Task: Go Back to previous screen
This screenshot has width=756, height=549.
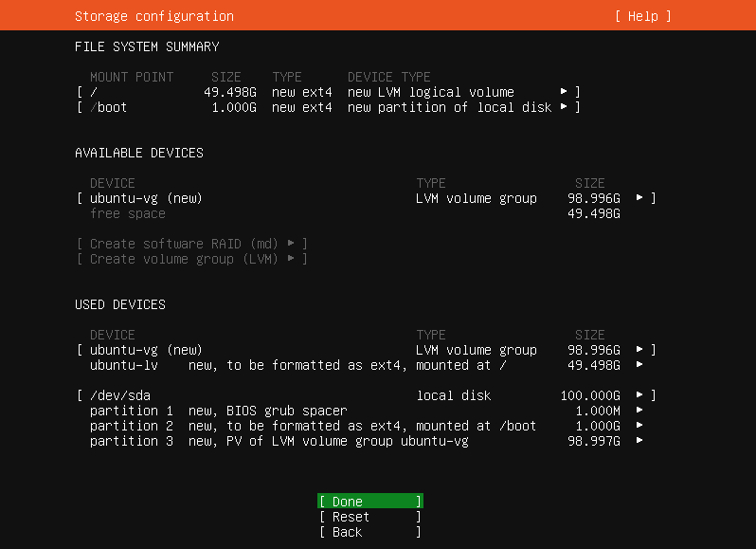Action: [x=369, y=532]
